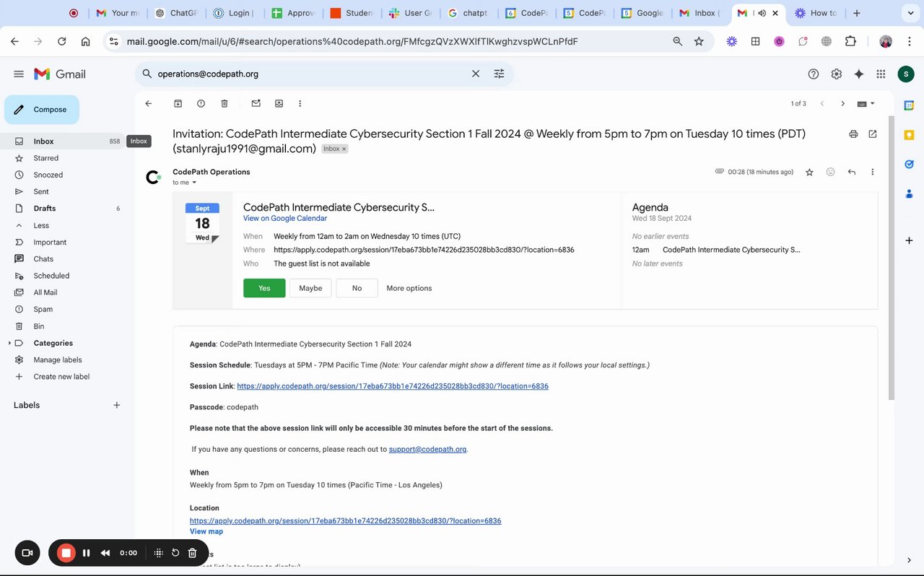This screenshot has height=576, width=924.
Task: Pause the screen recording
Action: pyautogui.click(x=87, y=553)
